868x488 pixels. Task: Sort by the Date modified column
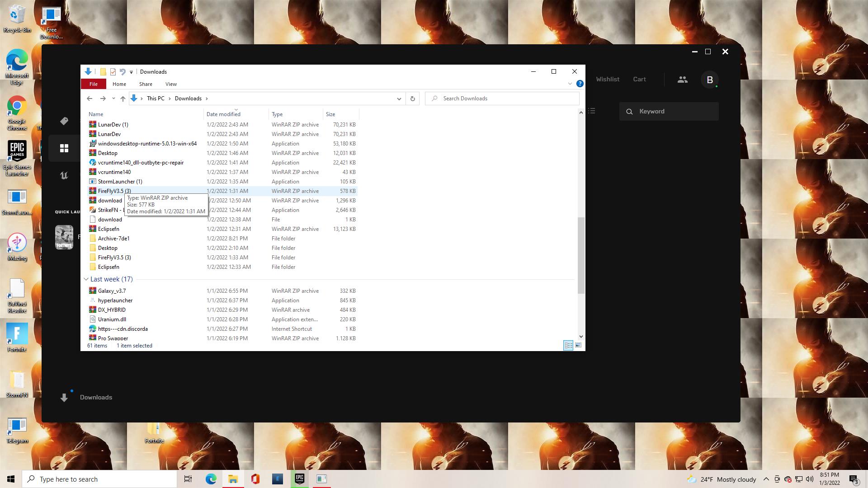(223, 114)
